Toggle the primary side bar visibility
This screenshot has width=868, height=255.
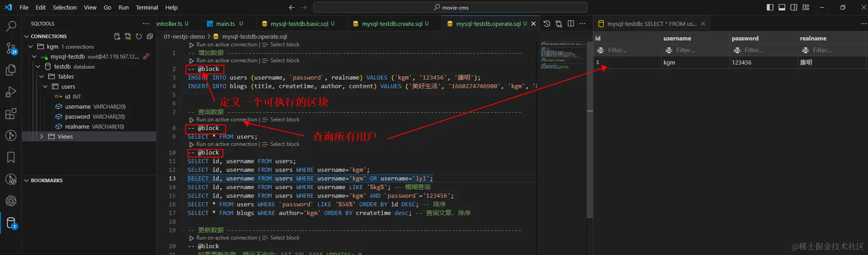click(770, 7)
